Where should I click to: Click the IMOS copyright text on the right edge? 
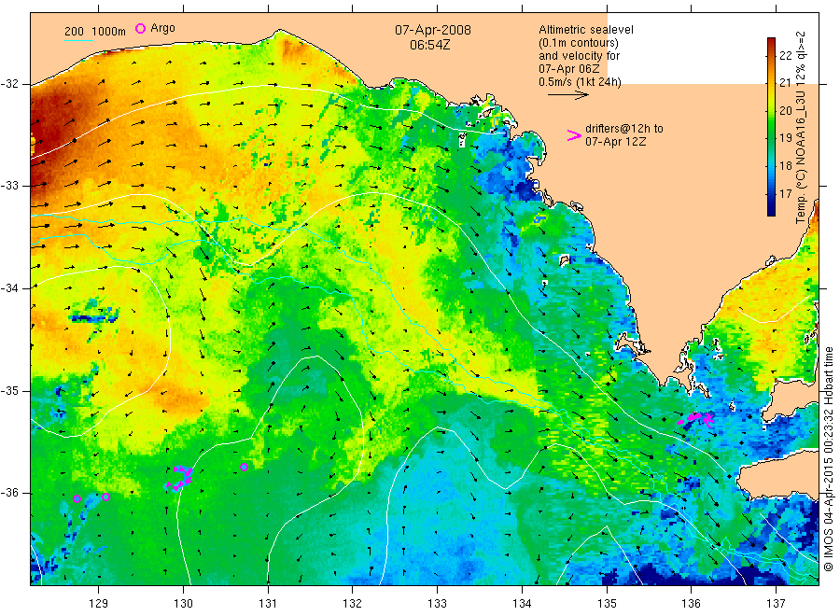(828, 458)
